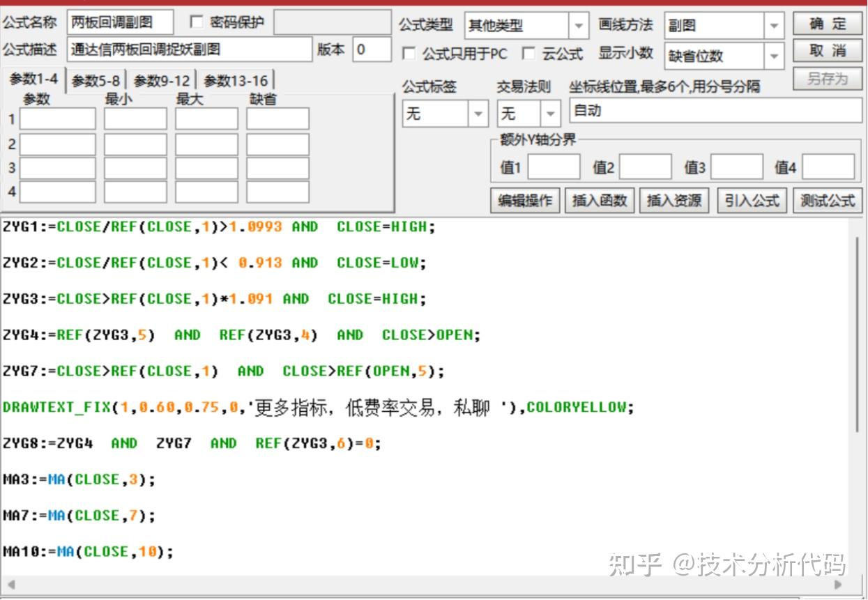Click the MA7:=MA(CLOSE,7) line
Image resolution: width=868 pixels, height=600 pixels.
[x=79, y=516]
